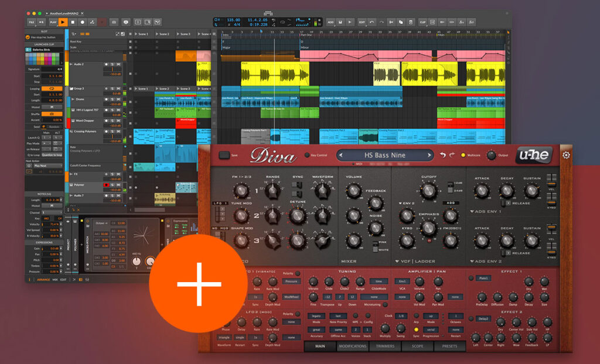Click the orange Play transport button in Bitwig
This screenshot has width=600, height=364.
63,22
